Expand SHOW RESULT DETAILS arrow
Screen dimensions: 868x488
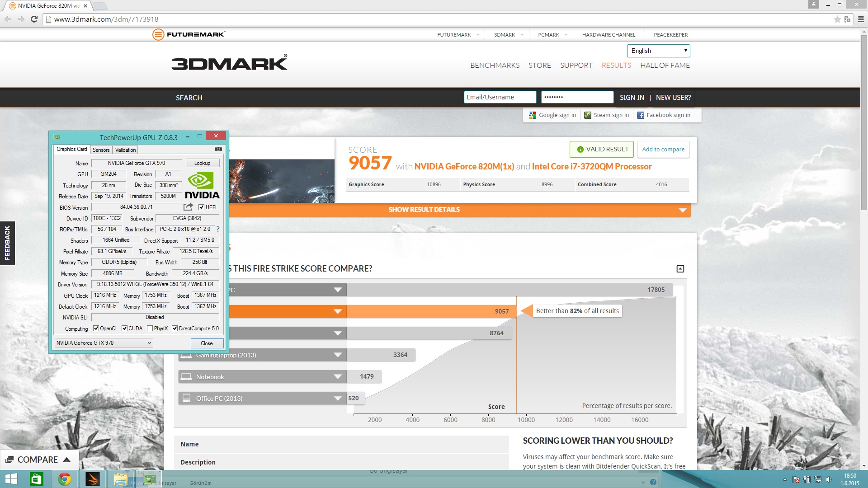pos(683,210)
